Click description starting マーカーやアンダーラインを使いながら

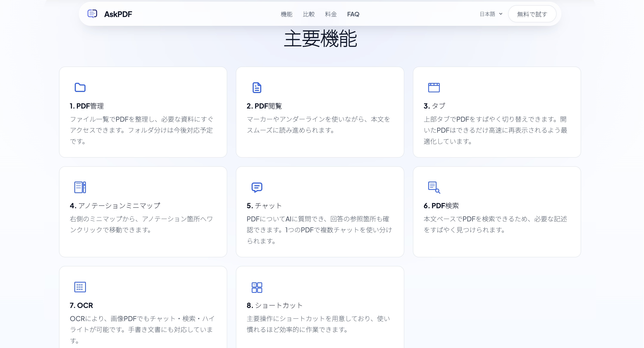318,125
